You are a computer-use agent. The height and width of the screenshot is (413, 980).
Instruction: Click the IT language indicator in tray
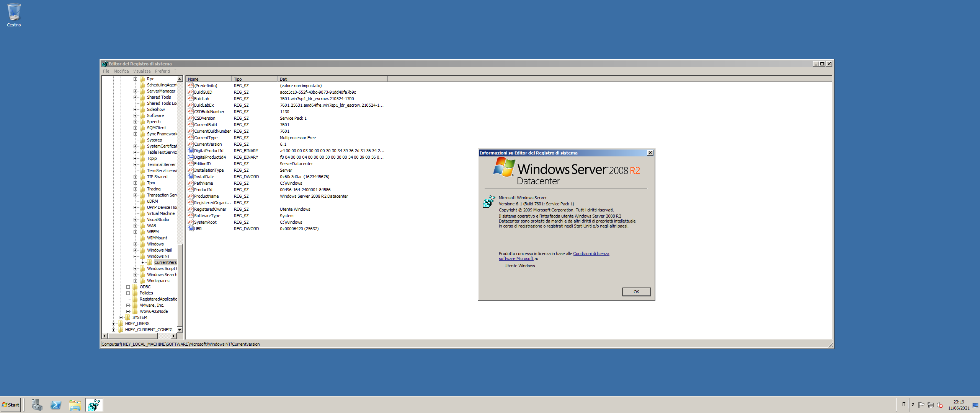click(x=903, y=404)
